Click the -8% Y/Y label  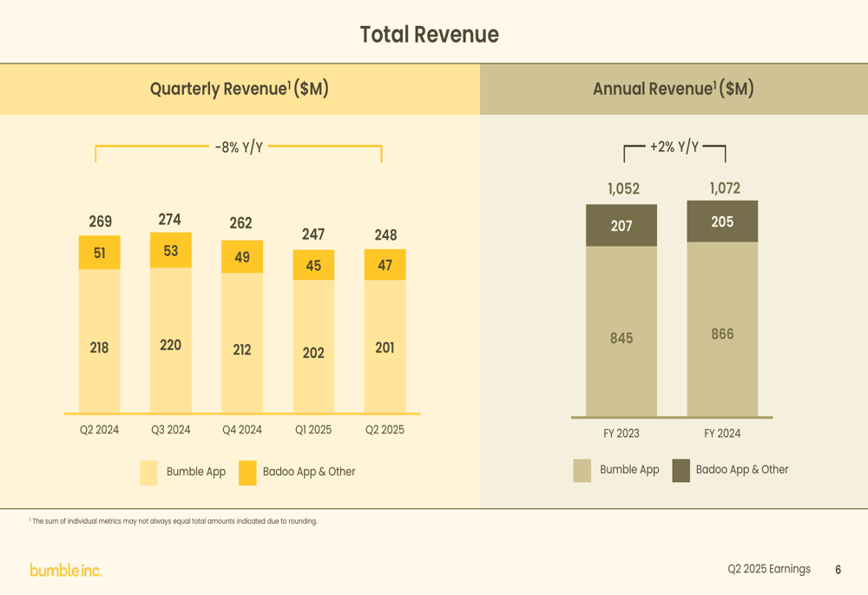[x=239, y=148]
